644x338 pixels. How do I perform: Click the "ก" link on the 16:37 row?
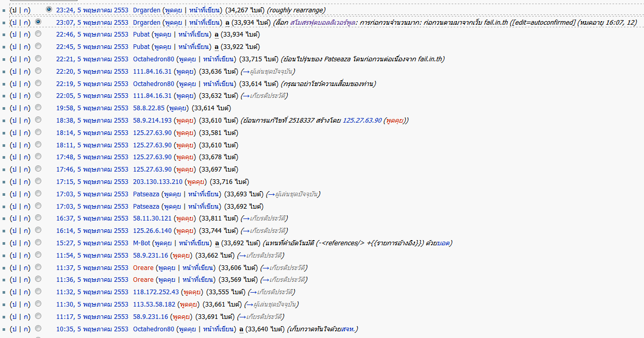pyautogui.click(x=26, y=218)
